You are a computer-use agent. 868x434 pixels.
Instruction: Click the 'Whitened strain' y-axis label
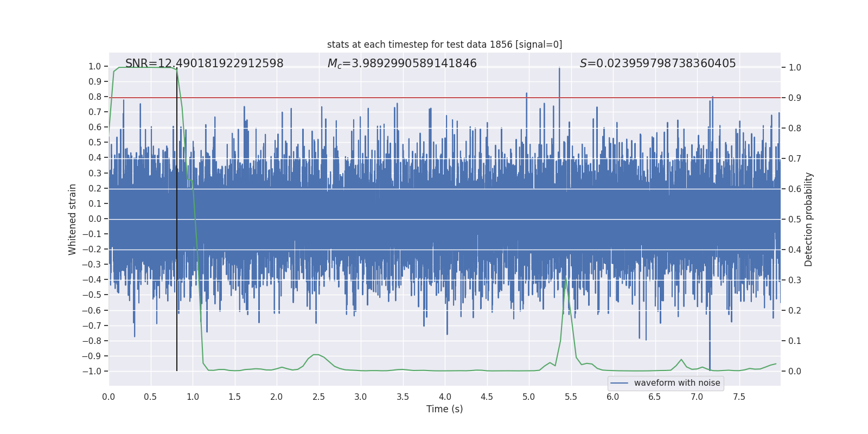72,219
